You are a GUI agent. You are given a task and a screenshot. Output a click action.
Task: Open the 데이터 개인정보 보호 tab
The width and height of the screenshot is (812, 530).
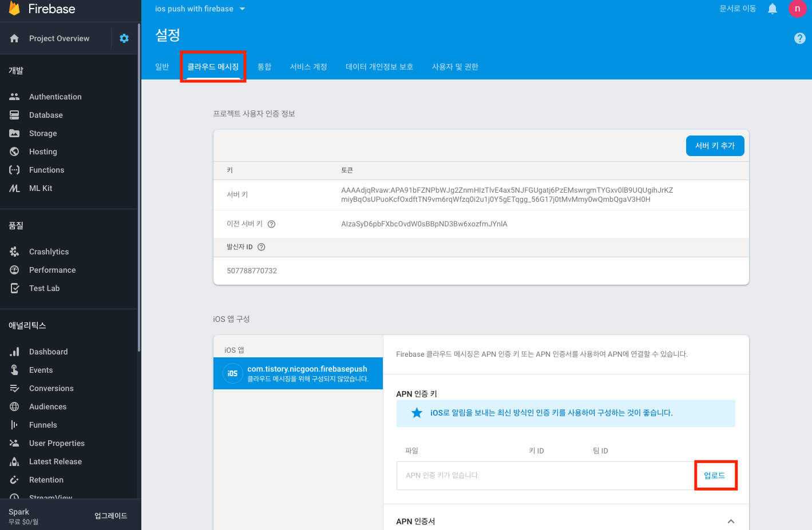click(x=379, y=67)
